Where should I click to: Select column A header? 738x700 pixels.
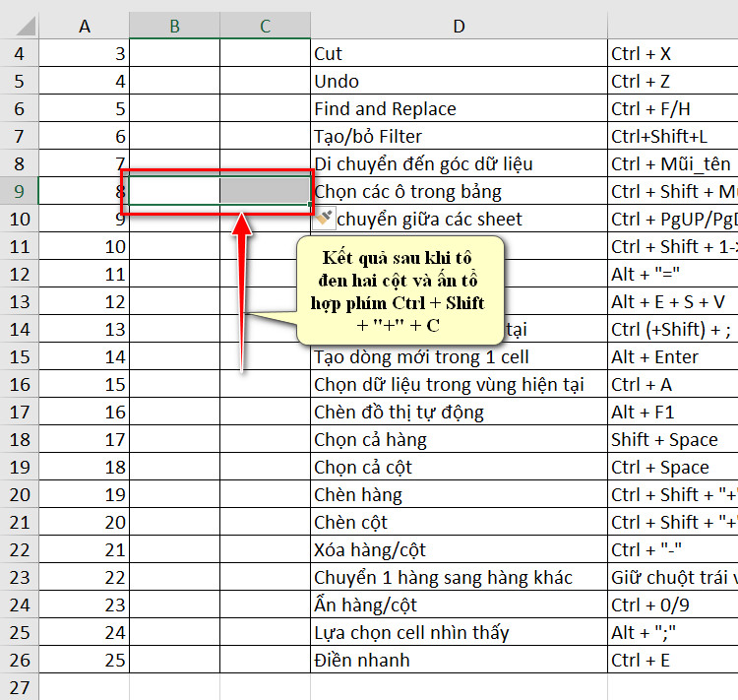coord(85,26)
